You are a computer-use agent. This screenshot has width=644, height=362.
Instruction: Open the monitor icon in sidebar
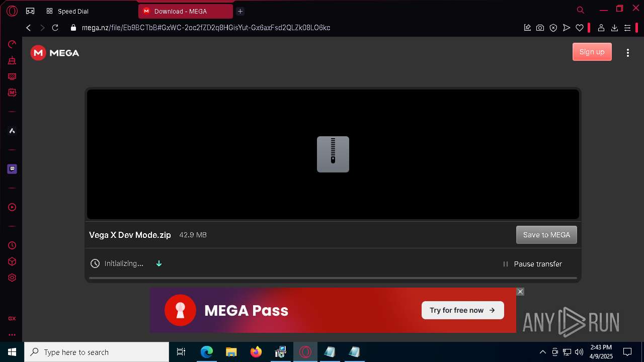pos(12,76)
